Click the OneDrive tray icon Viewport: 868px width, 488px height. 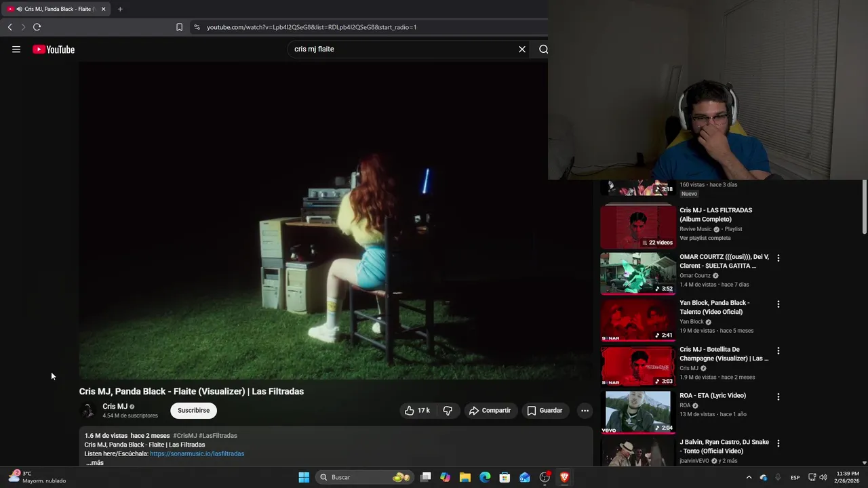point(764,477)
